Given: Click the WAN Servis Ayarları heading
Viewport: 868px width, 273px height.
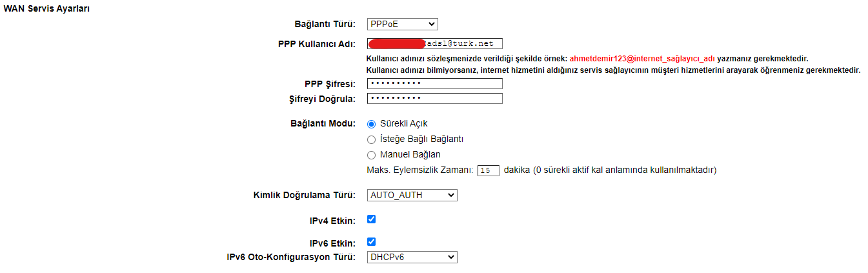Looking at the screenshot, I should pos(46,8).
